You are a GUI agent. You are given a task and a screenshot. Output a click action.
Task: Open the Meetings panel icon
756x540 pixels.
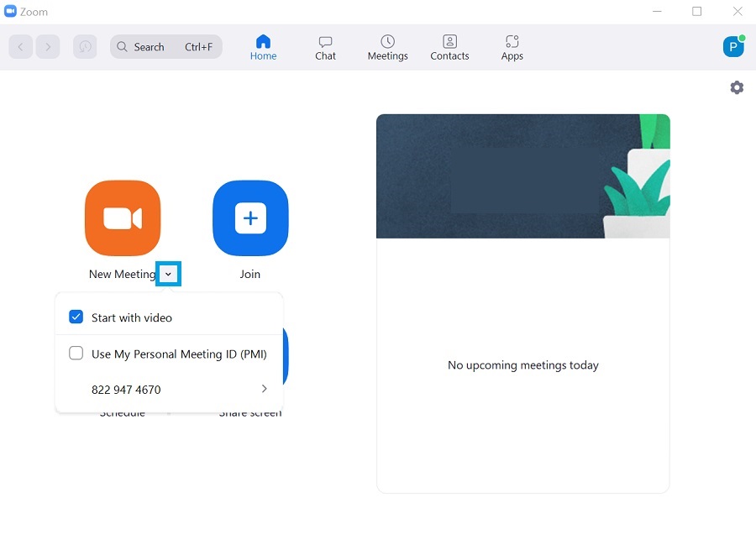point(387,46)
